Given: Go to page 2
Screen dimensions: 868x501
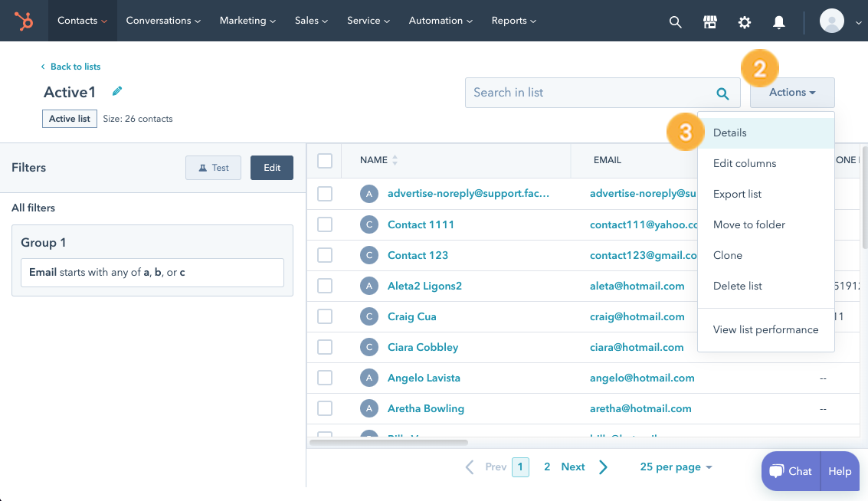Looking at the screenshot, I should [547, 467].
